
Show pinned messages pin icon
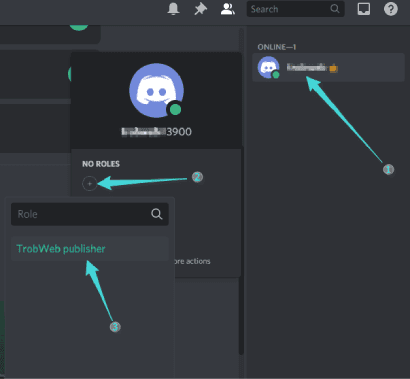200,9
